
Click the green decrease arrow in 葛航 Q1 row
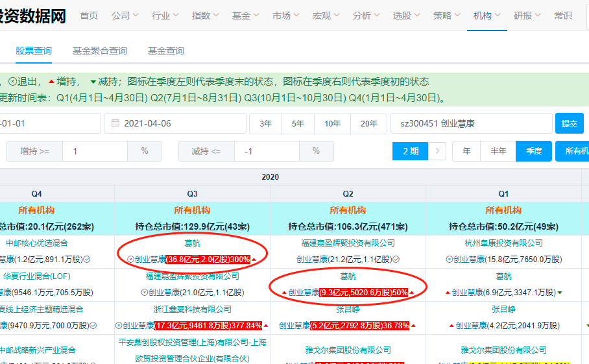point(560,293)
